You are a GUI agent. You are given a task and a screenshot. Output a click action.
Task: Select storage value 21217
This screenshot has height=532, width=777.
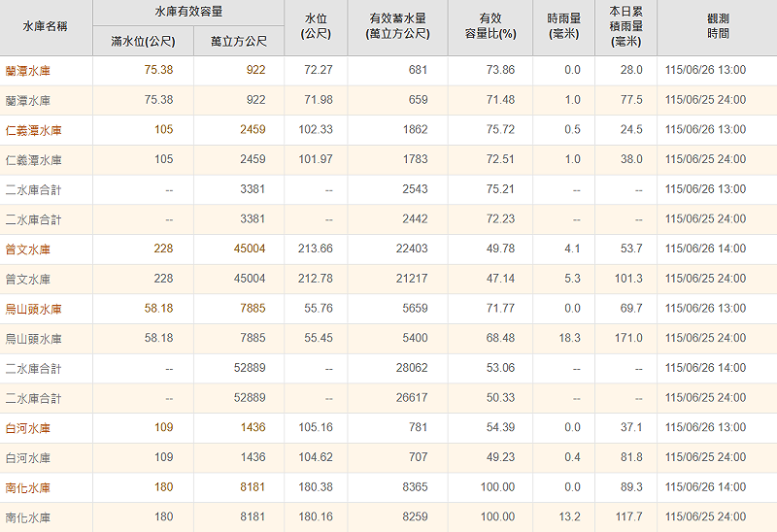click(x=412, y=279)
